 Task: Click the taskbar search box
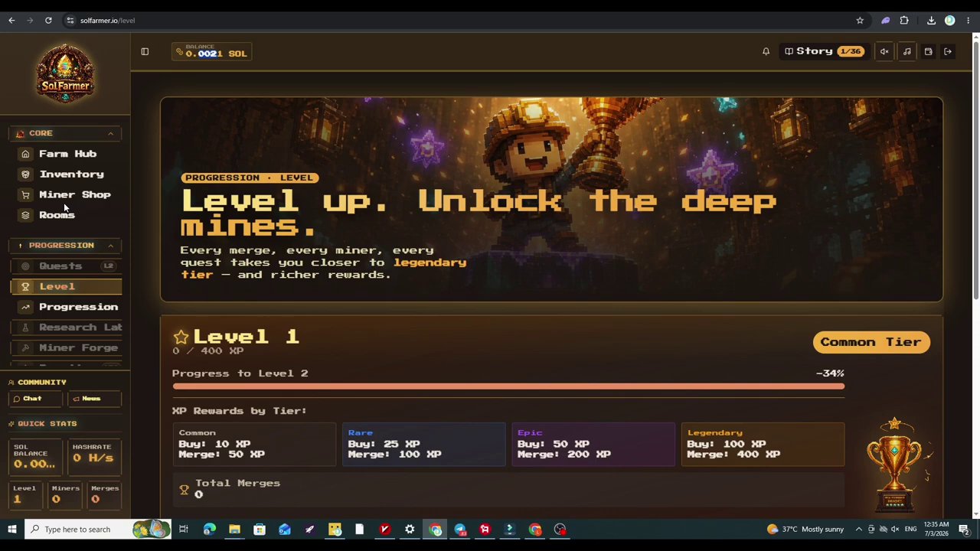pyautogui.click(x=97, y=529)
